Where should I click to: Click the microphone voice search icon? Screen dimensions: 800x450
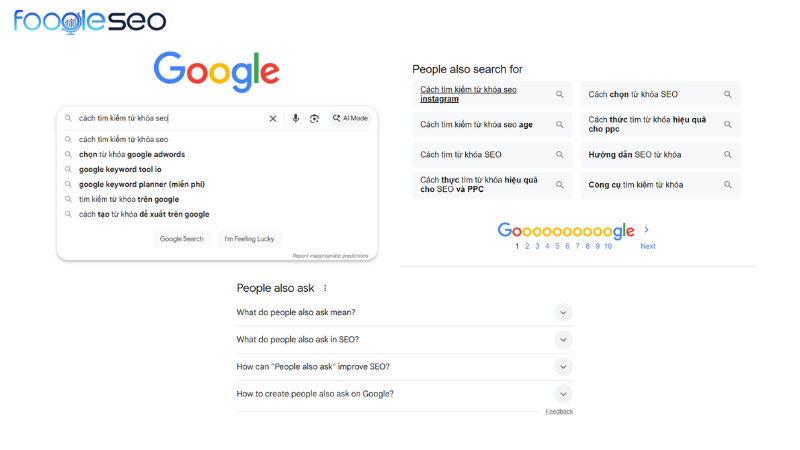click(x=295, y=118)
